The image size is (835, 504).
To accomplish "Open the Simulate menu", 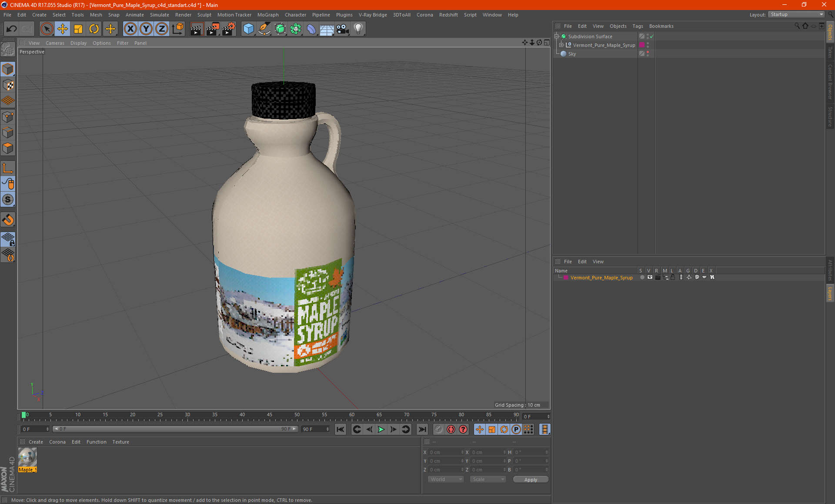I will pyautogui.click(x=160, y=15).
